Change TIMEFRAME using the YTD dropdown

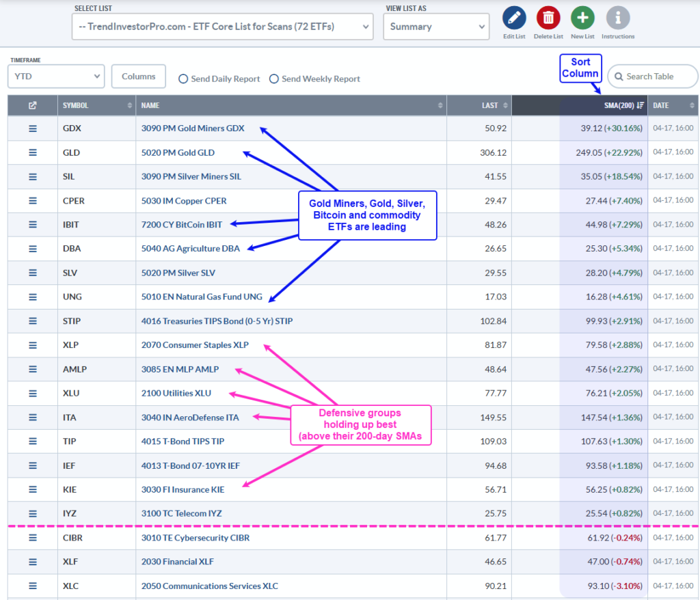coord(55,76)
